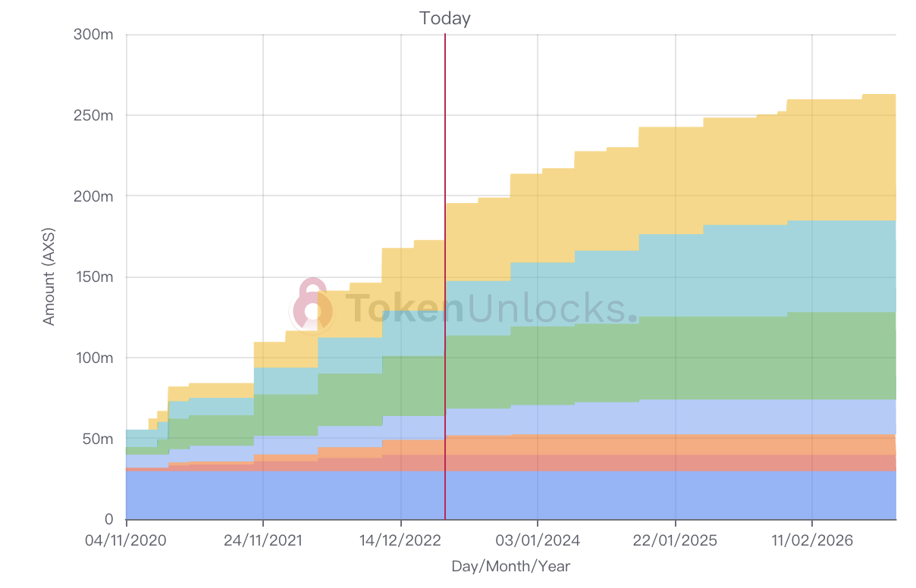The width and height of the screenshot is (916, 588).
Task: Click the 24/11/2021 date axis label
Action: coord(263,541)
